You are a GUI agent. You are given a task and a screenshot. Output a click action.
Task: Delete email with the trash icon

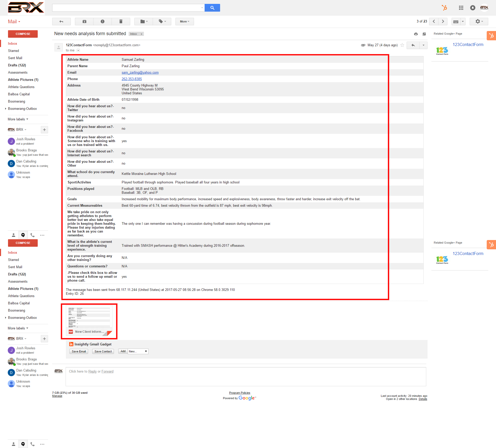121,21
